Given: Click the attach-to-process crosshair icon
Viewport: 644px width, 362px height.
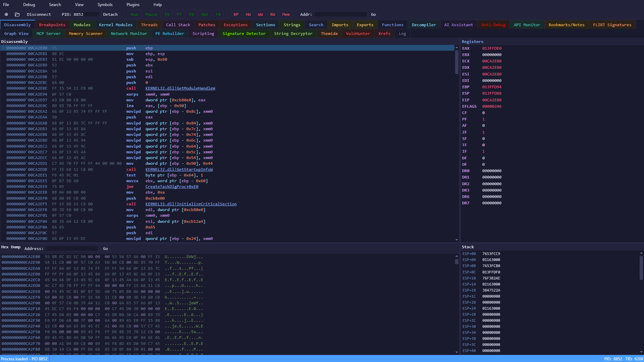Looking at the screenshot, I should 6,14.
